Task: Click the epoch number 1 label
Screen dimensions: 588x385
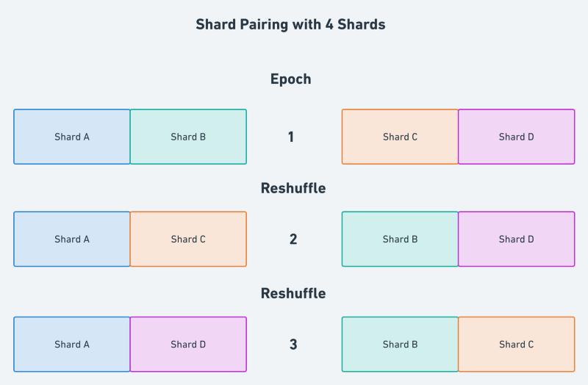Action: [x=291, y=137]
